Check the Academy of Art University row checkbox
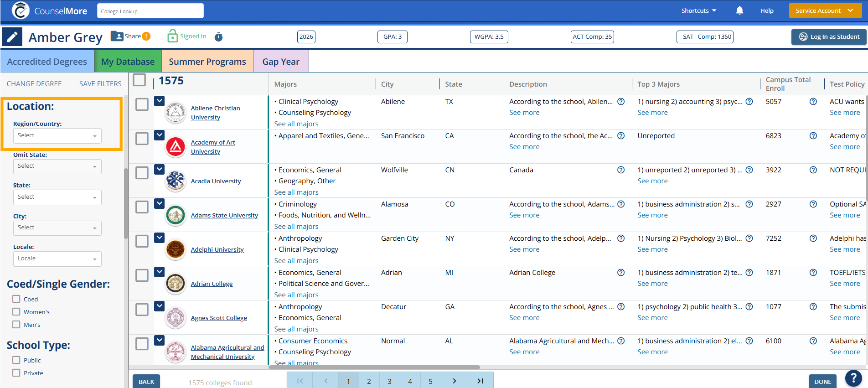868x388 pixels. [x=142, y=139]
